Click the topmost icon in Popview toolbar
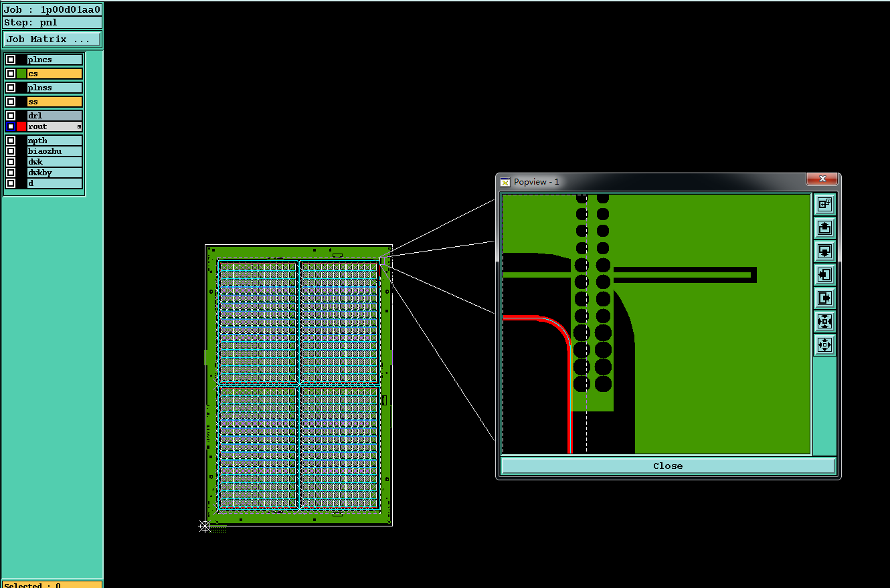The image size is (890, 588). [x=824, y=204]
